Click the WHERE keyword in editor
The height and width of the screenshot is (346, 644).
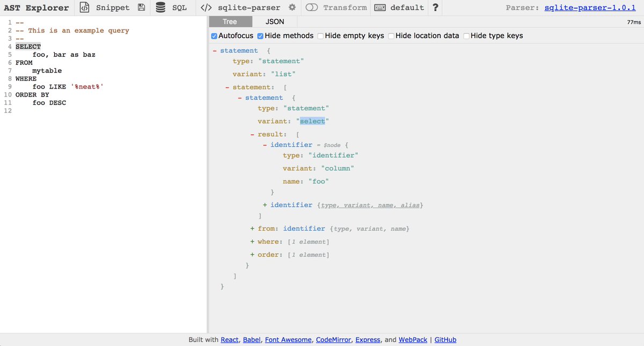26,79
